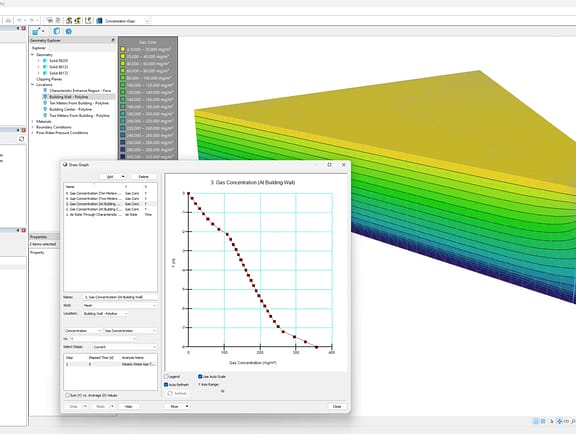Click the first yellow-green toolbar icon

[x=69, y=21]
